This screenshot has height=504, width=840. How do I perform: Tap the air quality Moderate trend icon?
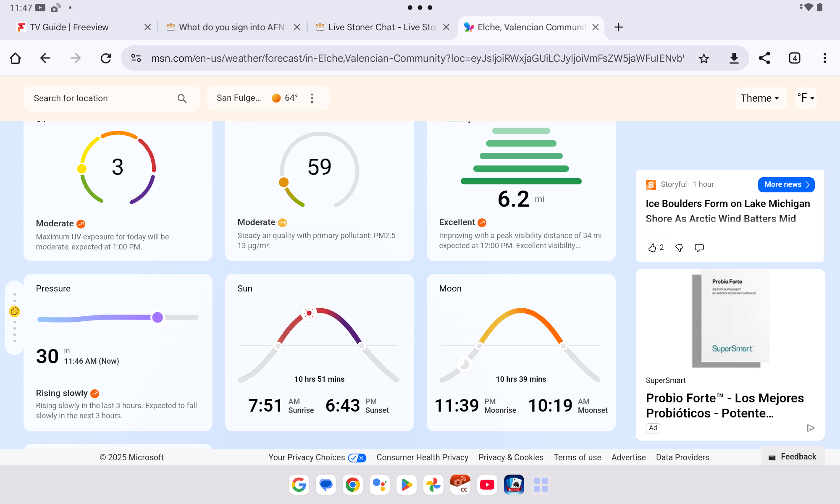283,223
